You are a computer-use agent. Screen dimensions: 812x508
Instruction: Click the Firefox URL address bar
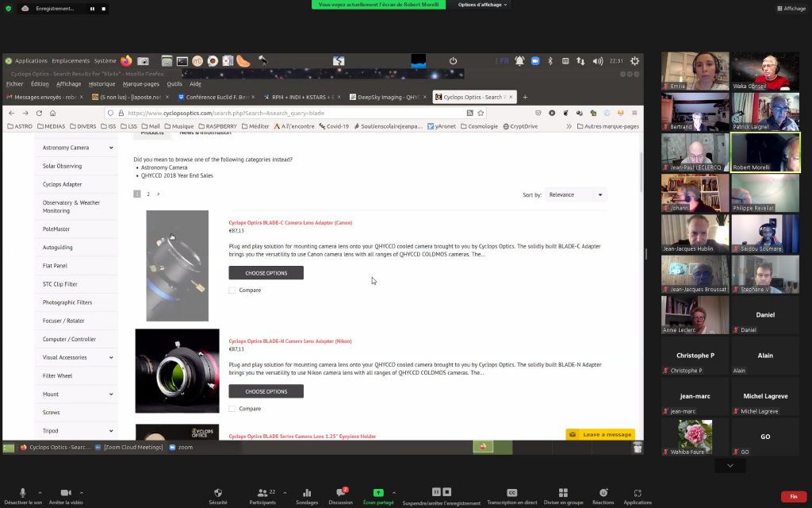[295, 113]
